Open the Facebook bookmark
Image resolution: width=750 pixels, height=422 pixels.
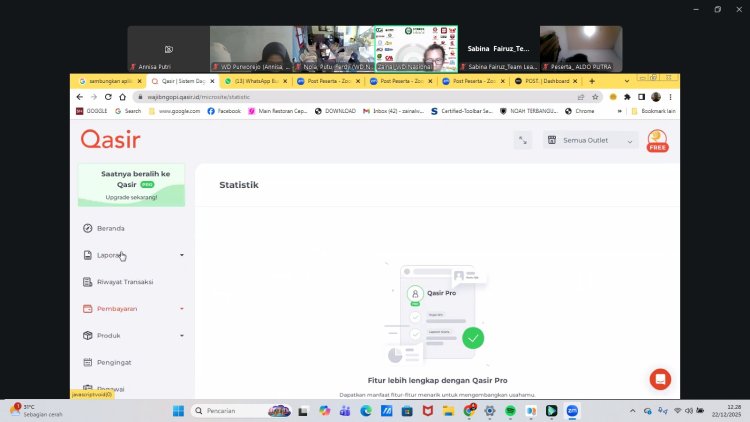pyautogui.click(x=224, y=111)
